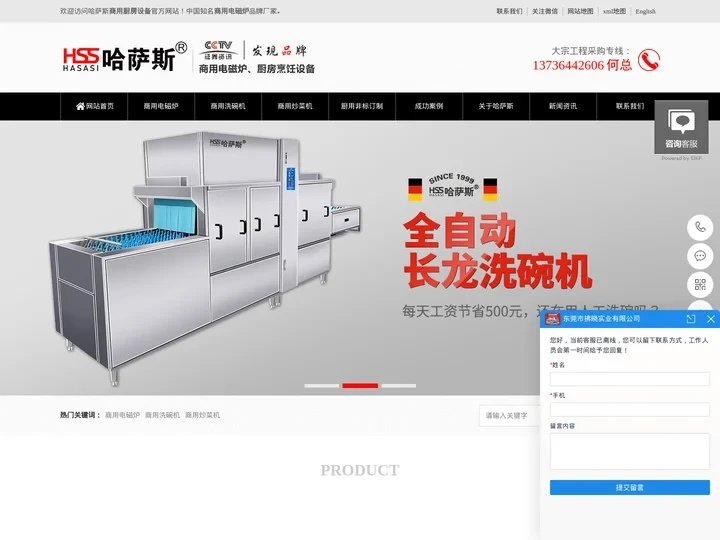Open the 咨询客服 chat widget
The width and height of the screenshot is (720, 540).
681,127
